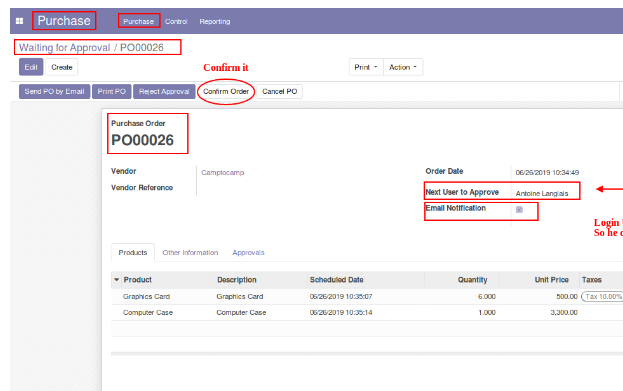
Task: Click the Taxes column header
Action: [x=592, y=280]
